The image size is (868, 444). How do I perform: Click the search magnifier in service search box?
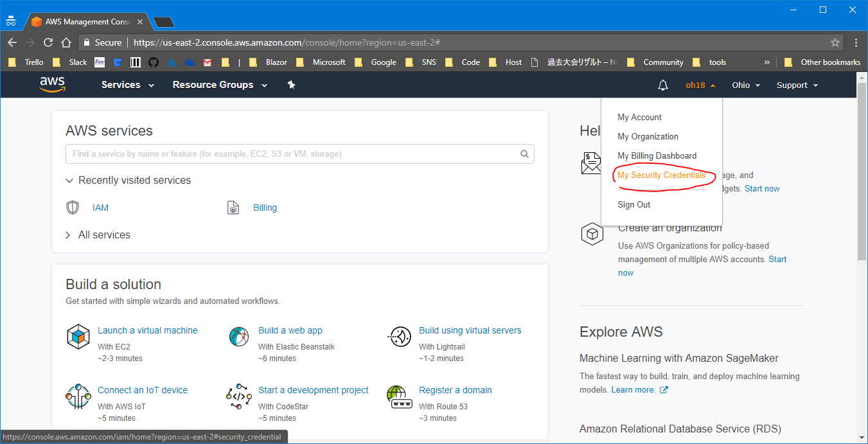[525, 154]
